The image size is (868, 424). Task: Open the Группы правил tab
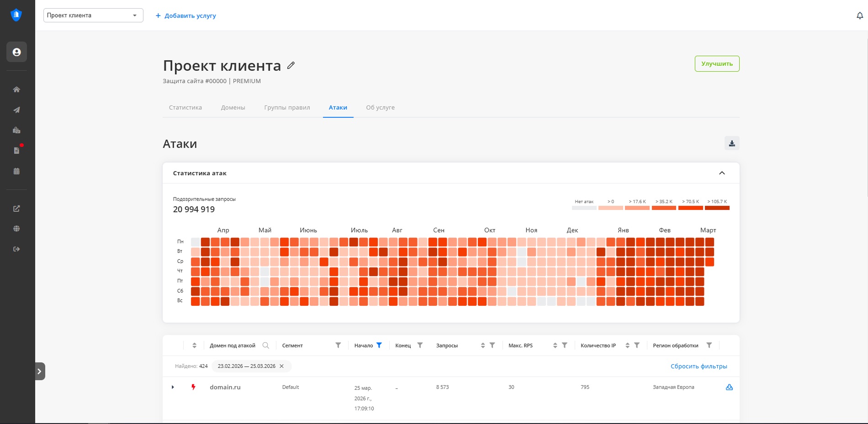coord(287,108)
